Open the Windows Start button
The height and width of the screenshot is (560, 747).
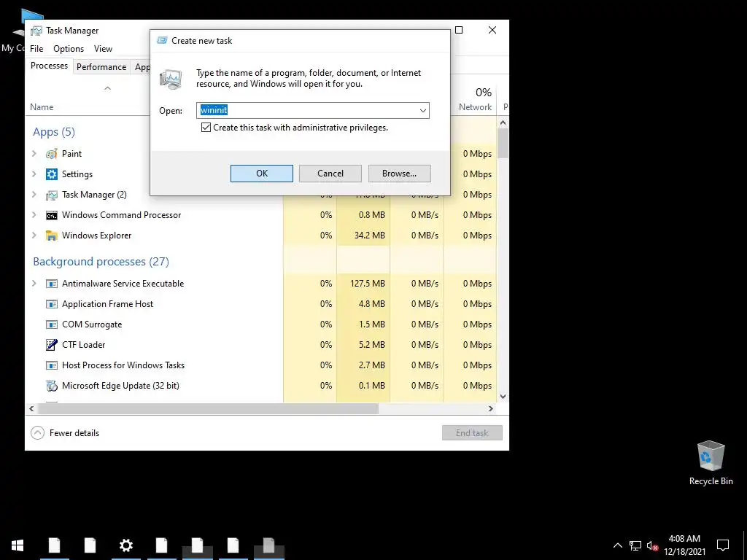18,545
